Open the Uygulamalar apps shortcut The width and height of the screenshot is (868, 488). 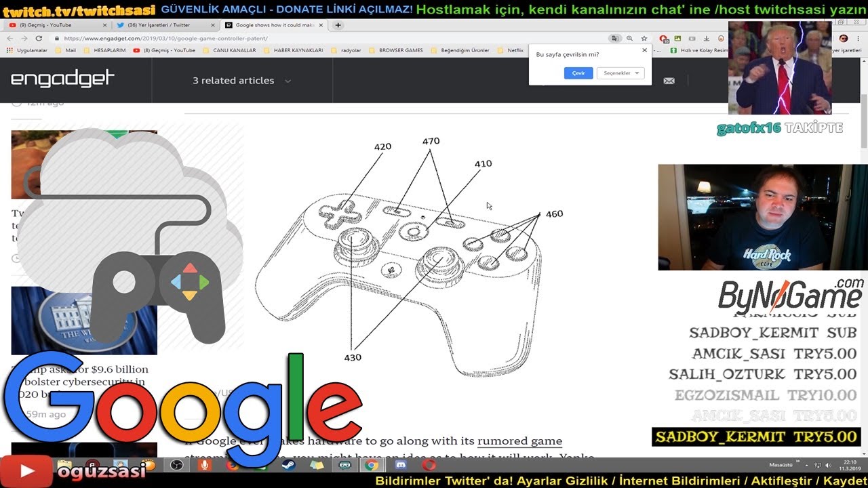[27, 50]
